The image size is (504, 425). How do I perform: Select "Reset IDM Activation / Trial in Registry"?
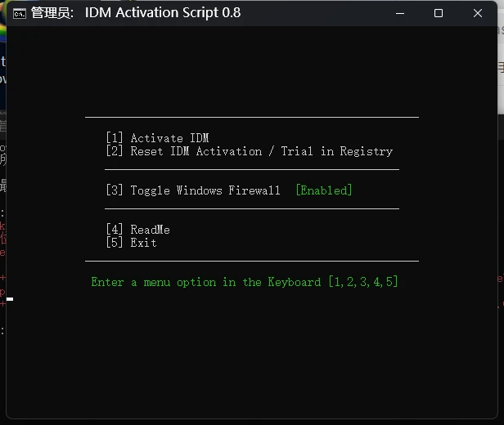(x=249, y=151)
